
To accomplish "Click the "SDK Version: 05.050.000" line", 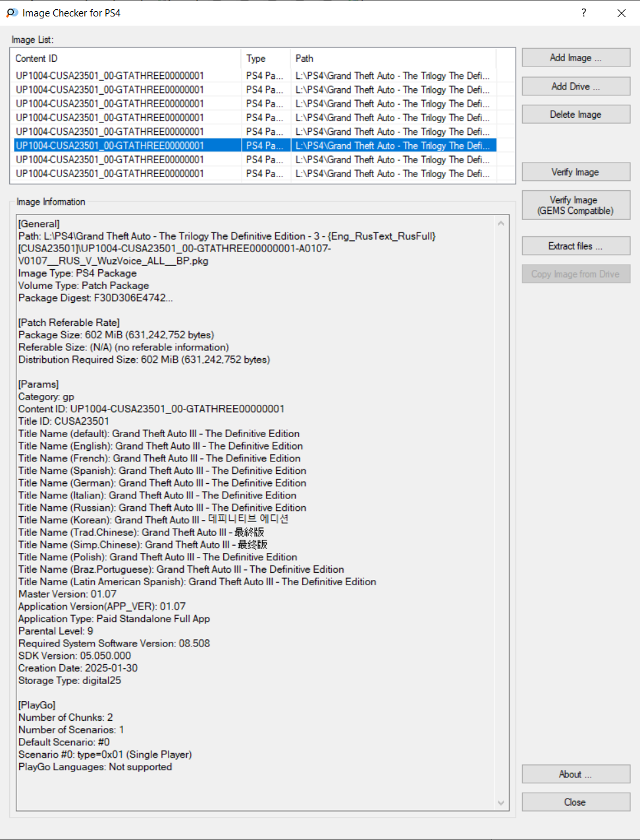I will click(x=74, y=656).
